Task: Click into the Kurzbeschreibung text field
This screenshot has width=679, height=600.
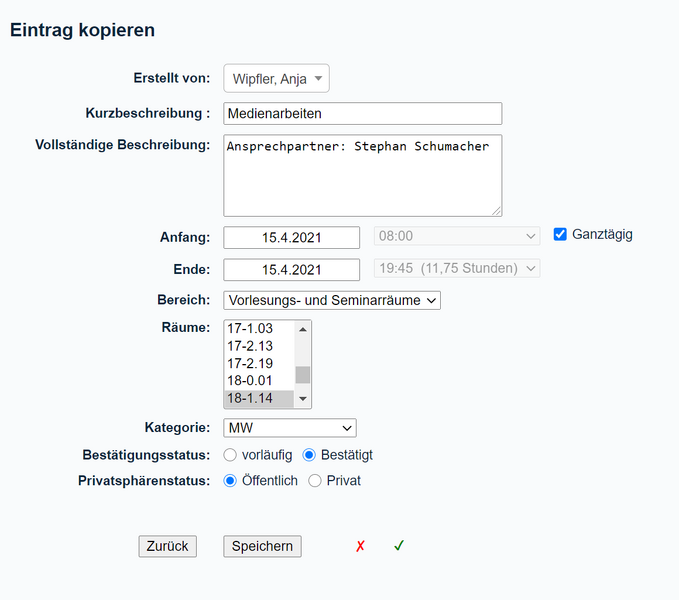Action: pyautogui.click(x=362, y=114)
